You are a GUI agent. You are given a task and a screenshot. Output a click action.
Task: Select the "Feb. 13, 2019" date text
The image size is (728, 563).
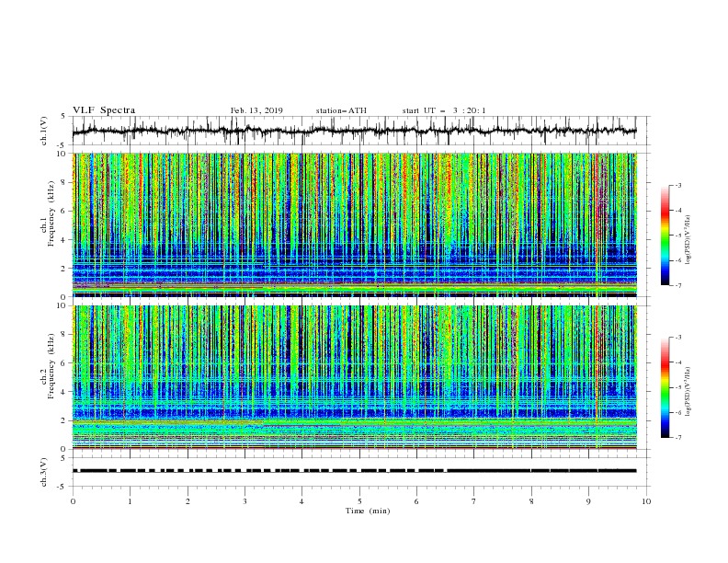click(x=256, y=110)
